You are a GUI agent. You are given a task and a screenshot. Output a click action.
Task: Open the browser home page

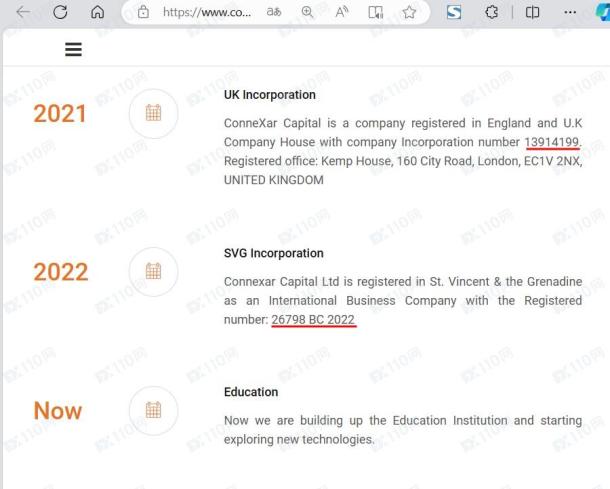(97, 12)
